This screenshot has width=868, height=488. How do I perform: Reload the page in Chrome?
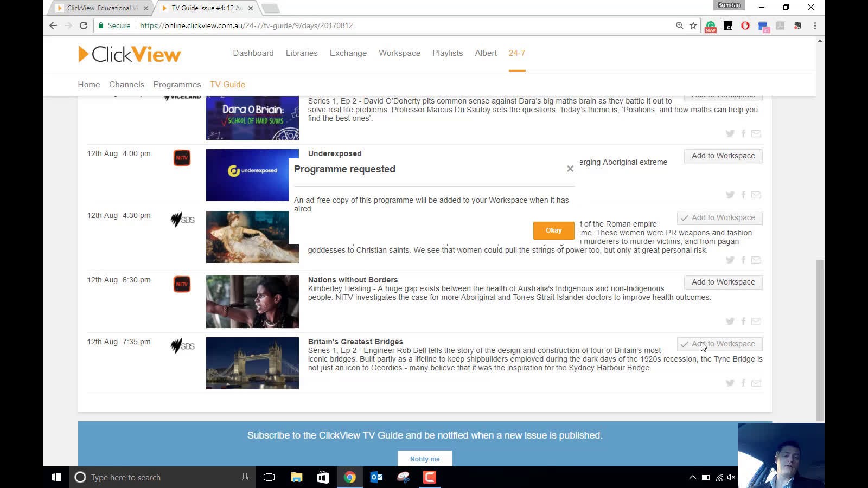[84, 25]
